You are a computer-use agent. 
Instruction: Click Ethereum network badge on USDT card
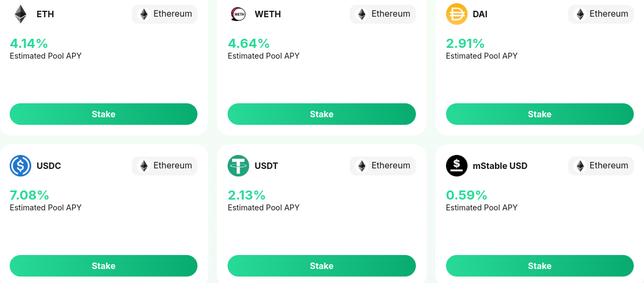[383, 166]
